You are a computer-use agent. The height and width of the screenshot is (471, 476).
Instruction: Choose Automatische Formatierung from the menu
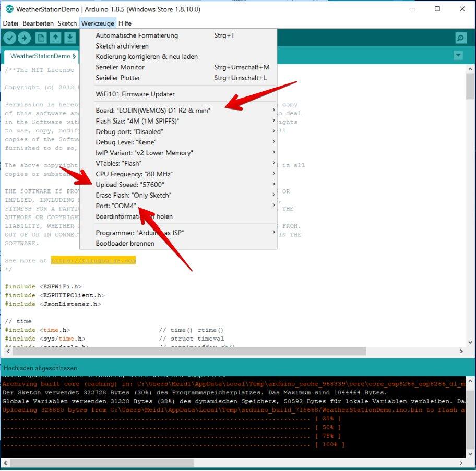tap(137, 35)
